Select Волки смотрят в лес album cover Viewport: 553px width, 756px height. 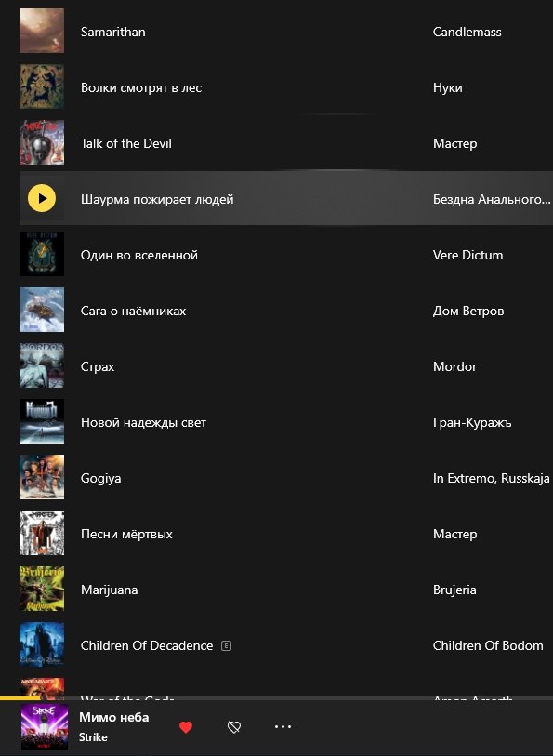click(x=42, y=86)
